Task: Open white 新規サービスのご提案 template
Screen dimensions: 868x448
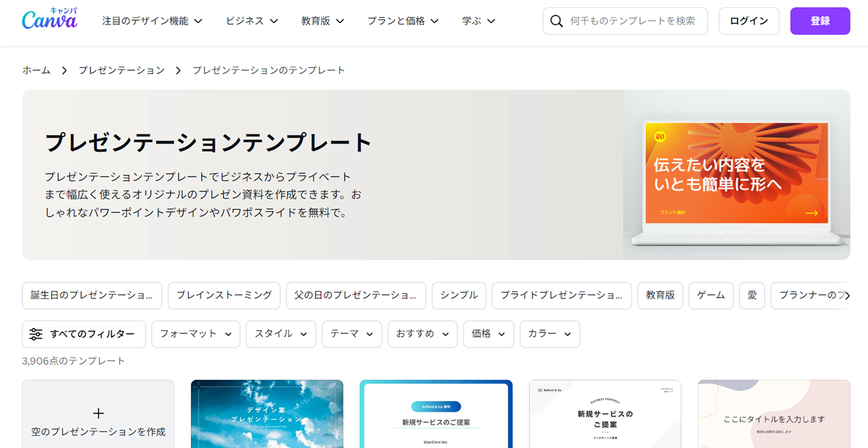Action: [605, 414]
